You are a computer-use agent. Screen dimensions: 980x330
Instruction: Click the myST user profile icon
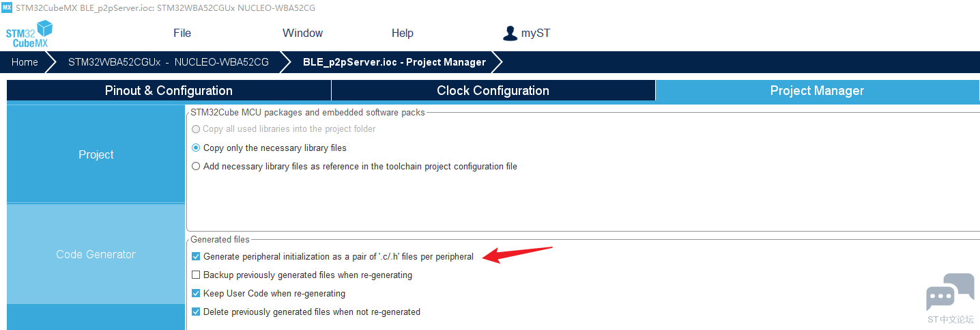coord(510,33)
